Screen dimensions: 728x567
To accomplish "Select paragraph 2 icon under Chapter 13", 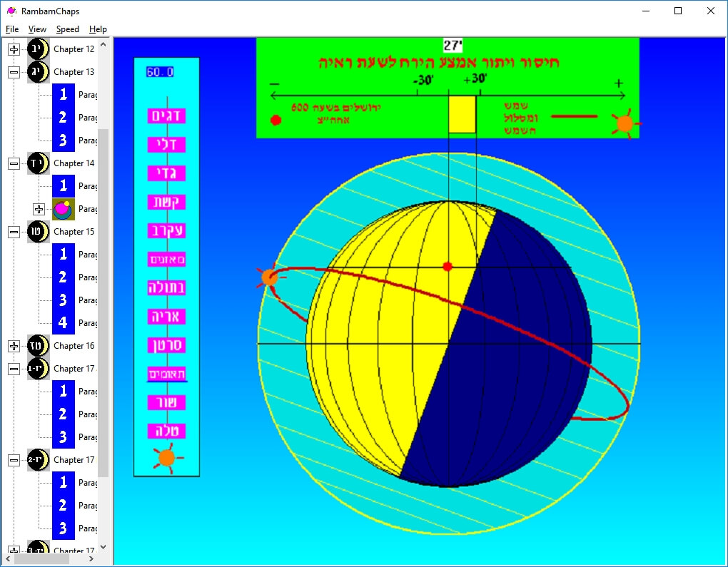I will 63,118.
